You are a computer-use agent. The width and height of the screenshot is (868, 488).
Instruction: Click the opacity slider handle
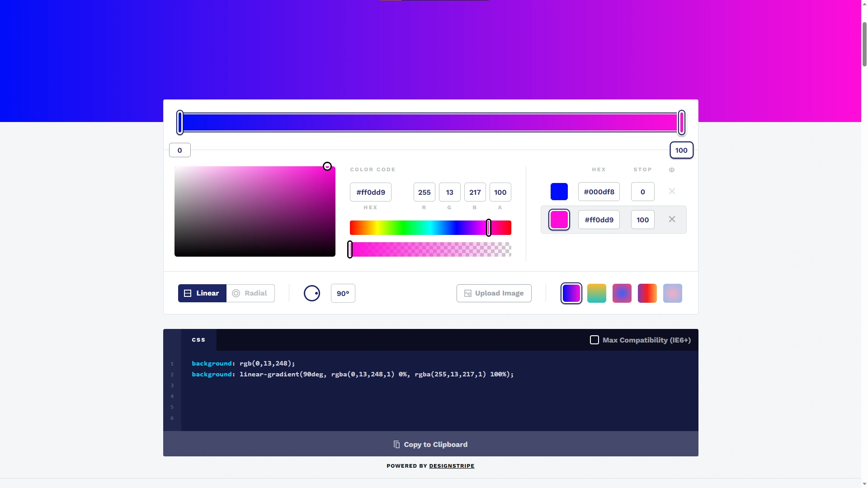coord(349,249)
